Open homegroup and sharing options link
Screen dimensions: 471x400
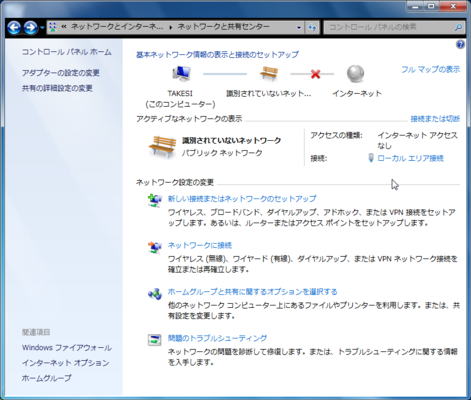click(252, 292)
